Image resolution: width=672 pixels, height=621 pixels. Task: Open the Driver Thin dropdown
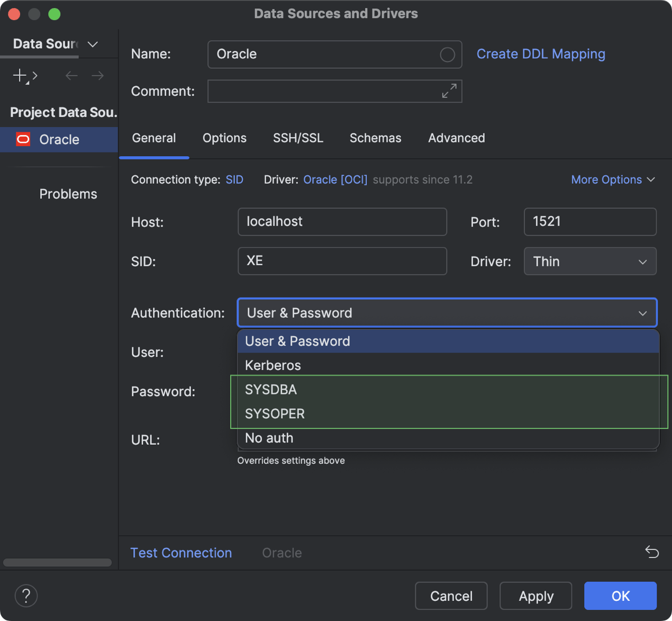pyautogui.click(x=589, y=262)
